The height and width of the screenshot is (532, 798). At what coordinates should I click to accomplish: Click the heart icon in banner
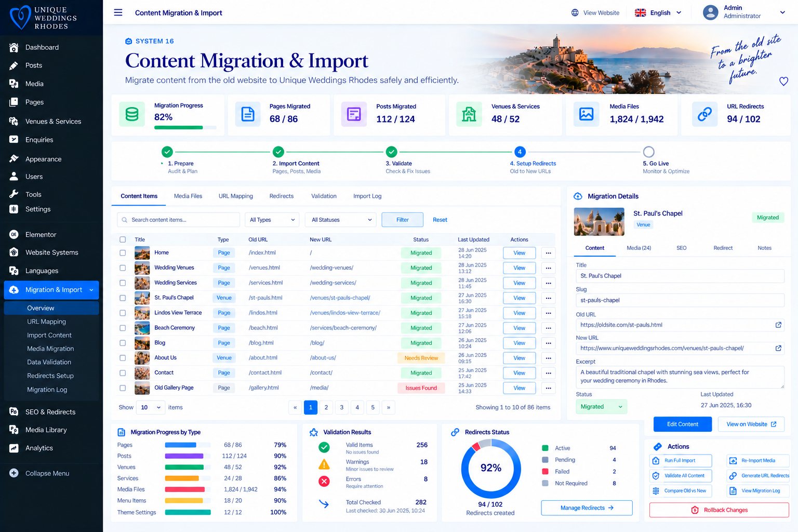[783, 81]
